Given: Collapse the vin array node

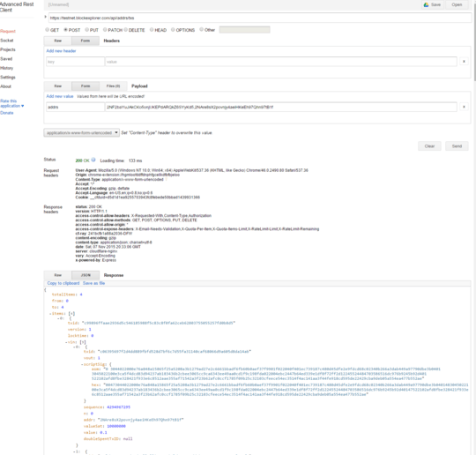Looking at the screenshot, I should [66, 342].
